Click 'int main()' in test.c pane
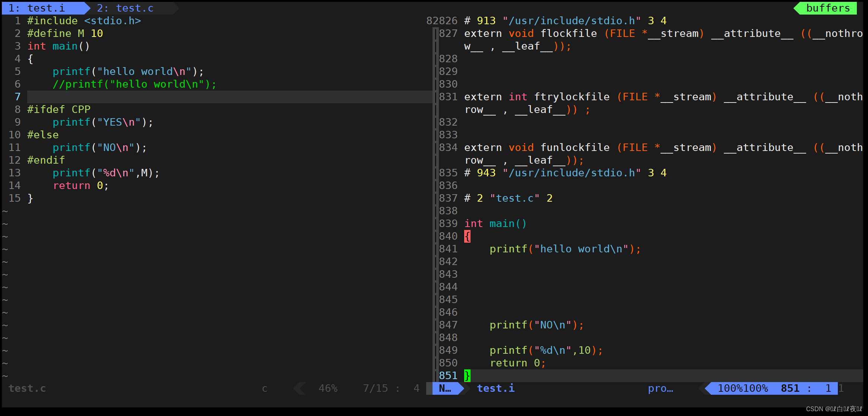 58,46
